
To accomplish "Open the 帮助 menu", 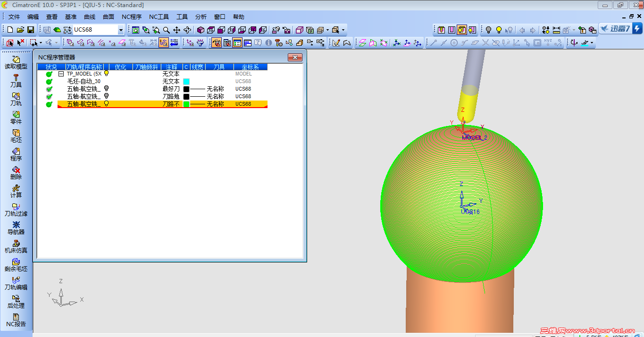I will [239, 17].
